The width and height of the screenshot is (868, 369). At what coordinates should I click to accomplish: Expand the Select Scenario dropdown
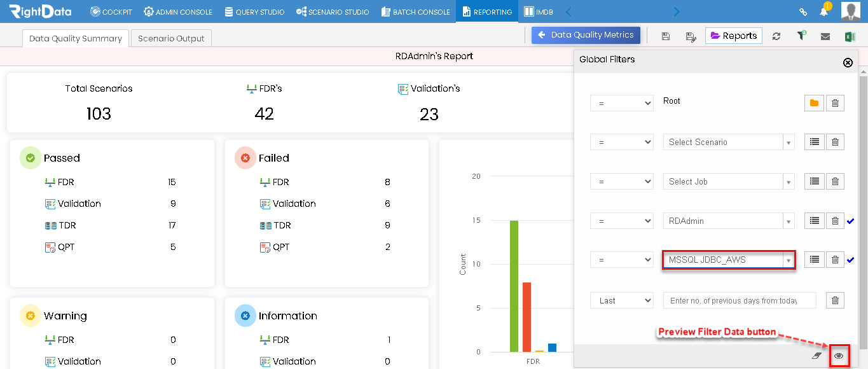729,142
